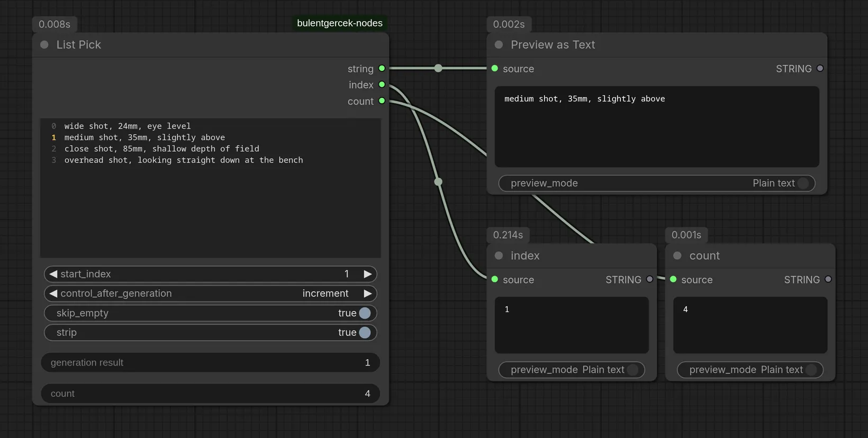The width and height of the screenshot is (868, 438).
Task: Select line 'medium shot, 35mm, slightly above' in list
Action: [x=144, y=138]
